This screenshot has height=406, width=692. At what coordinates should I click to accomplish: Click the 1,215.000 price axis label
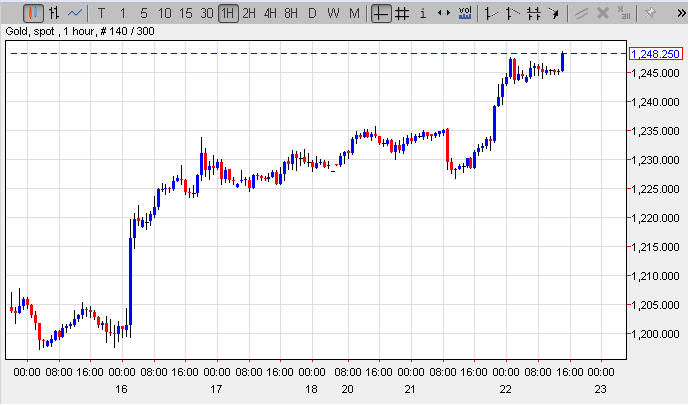point(655,247)
